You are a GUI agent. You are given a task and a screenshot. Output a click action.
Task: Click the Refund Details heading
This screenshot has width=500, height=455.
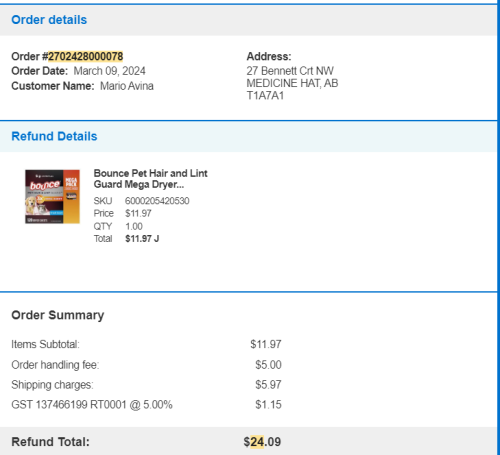pos(54,136)
